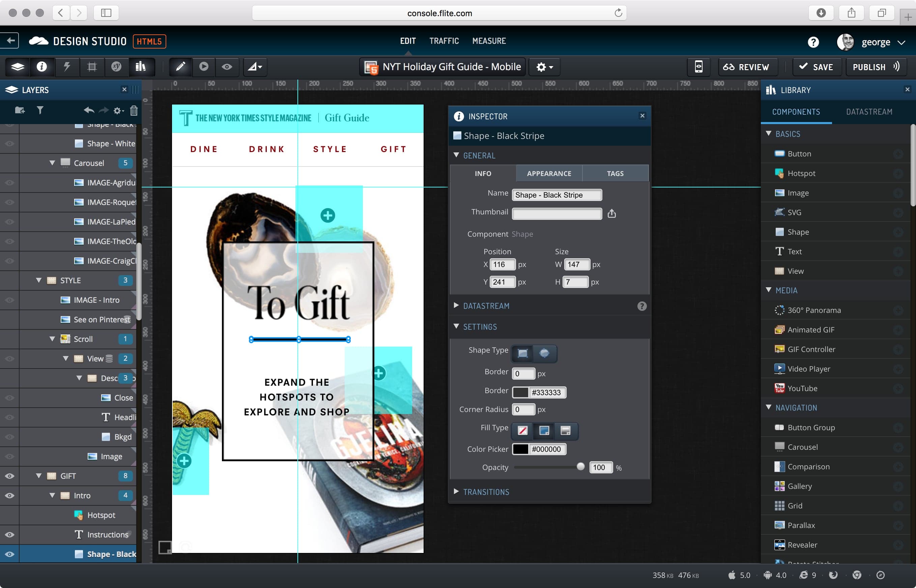The width and height of the screenshot is (916, 588).
Task: Switch to the APPEARANCE tab in Inspector
Action: coord(549,173)
